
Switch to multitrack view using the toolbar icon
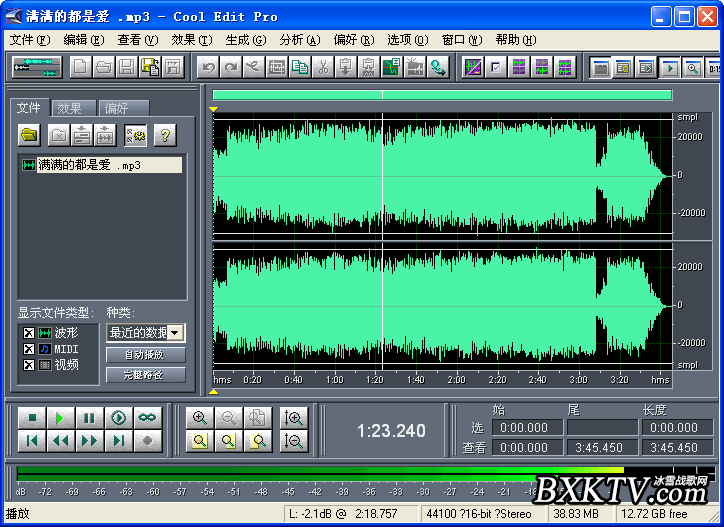(37, 67)
